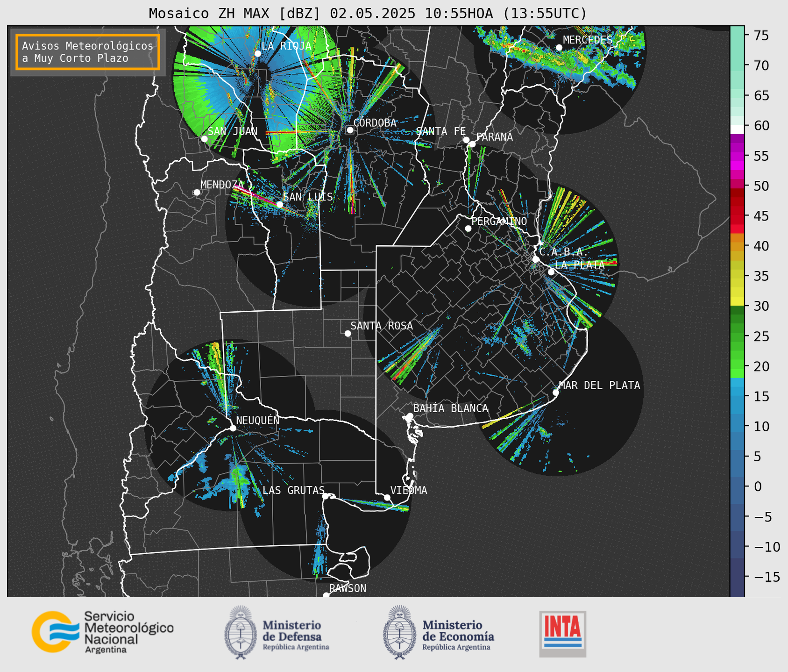
Task: Click the VIEDMA map label
Action: click(409, 490)
